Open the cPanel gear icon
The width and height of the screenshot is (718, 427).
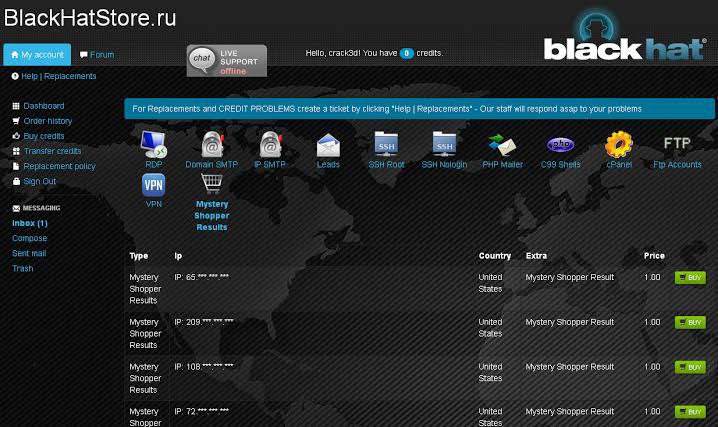pyautogui.click(x=619, y=144)
